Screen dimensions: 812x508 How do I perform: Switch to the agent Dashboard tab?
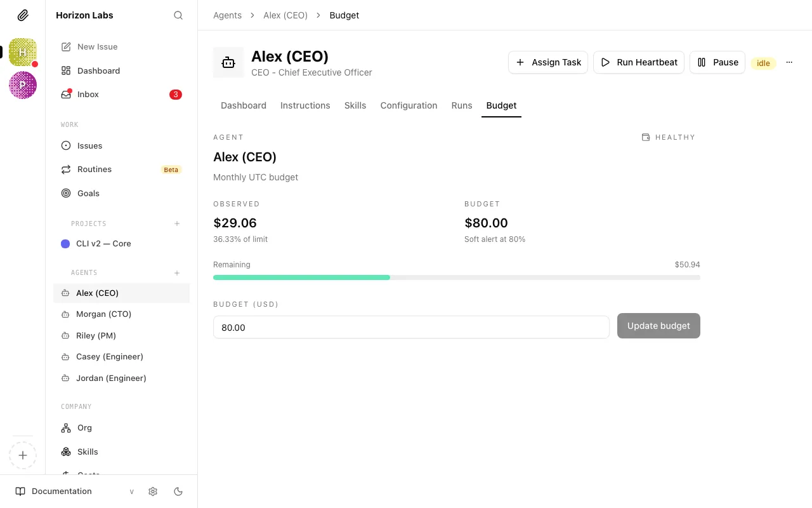click(244, 105)
